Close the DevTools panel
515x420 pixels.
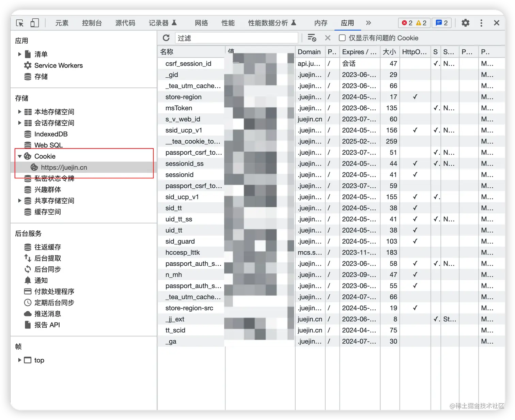[x=497, y=23]
